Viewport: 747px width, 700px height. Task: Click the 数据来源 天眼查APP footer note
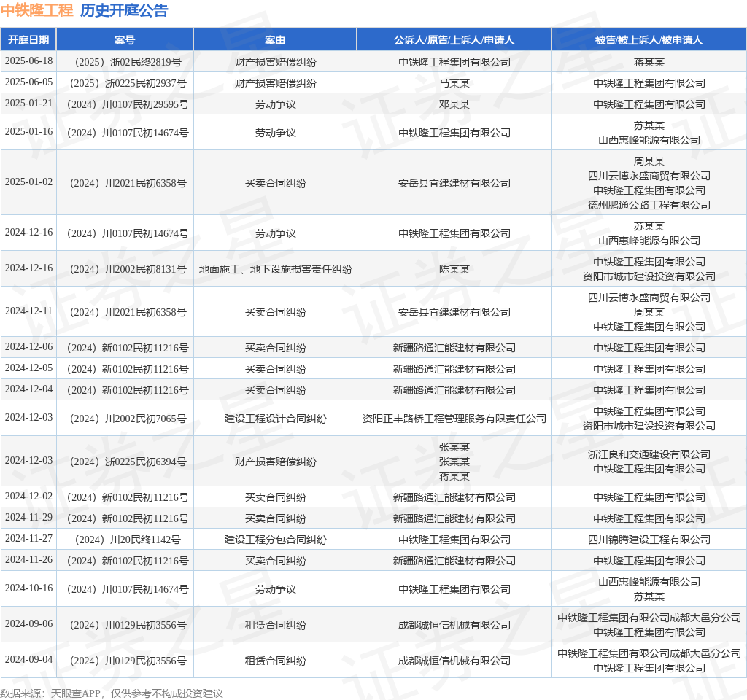coord(112,693)
